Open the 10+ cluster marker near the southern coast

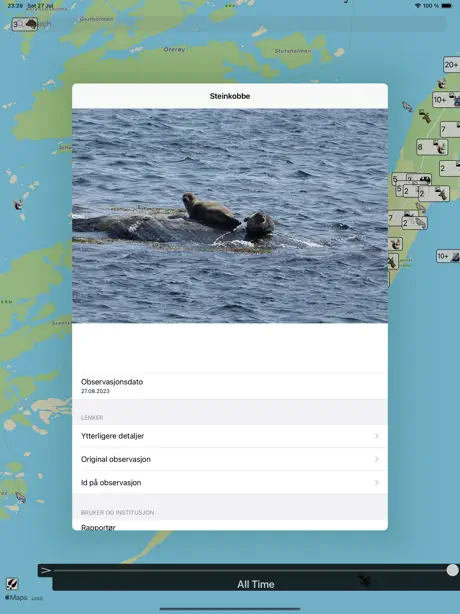coord(448,256)
